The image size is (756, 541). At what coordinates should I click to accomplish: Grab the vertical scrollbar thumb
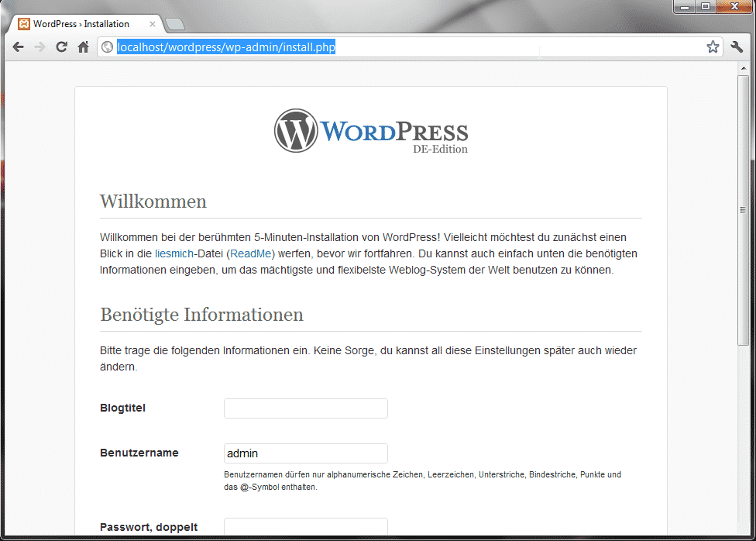(744, 210)
